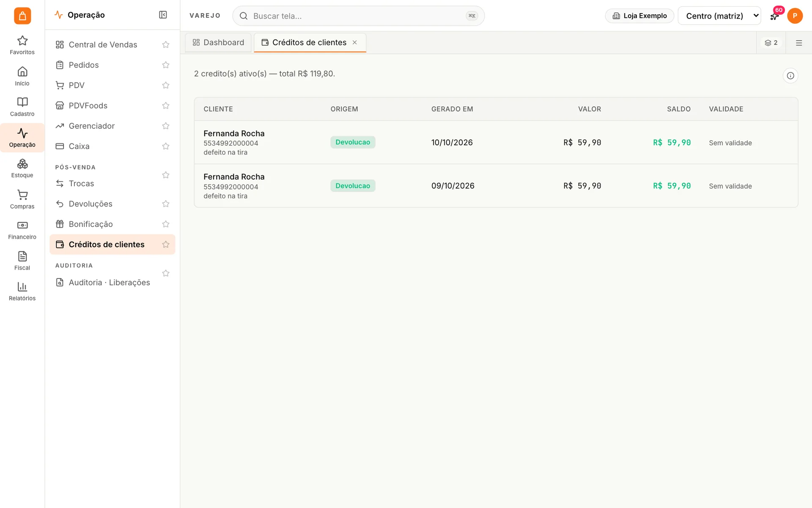Screen dimensions: 812x508
Task: Toggle favorite star for Caixa
Action: pyautogui.click(x=166, y=146)
